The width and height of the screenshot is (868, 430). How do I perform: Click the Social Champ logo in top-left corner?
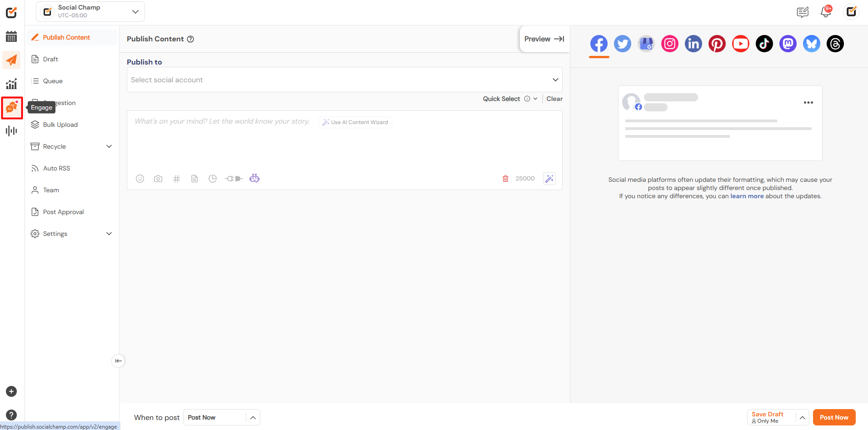[x=11, y=12]
